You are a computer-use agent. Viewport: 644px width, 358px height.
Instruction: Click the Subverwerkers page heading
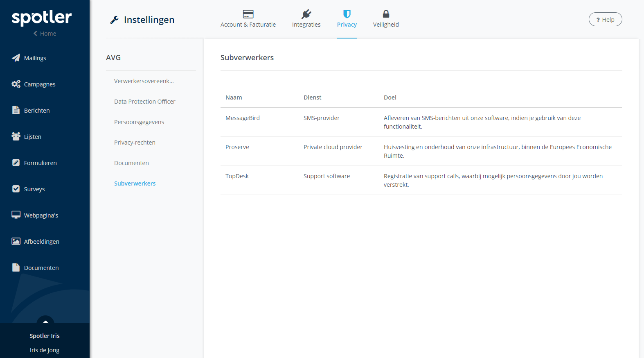[x=247, y=58]
